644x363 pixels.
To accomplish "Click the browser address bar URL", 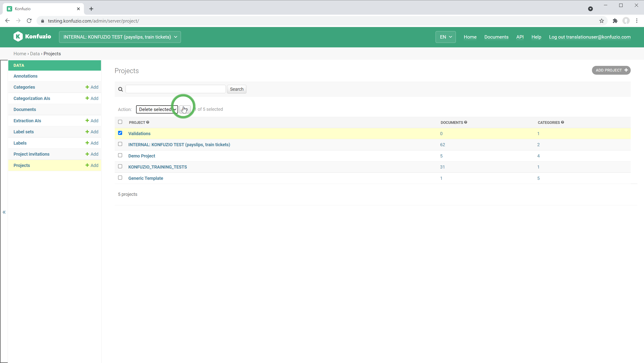I will pyautogui.click(x=93, y=21).
